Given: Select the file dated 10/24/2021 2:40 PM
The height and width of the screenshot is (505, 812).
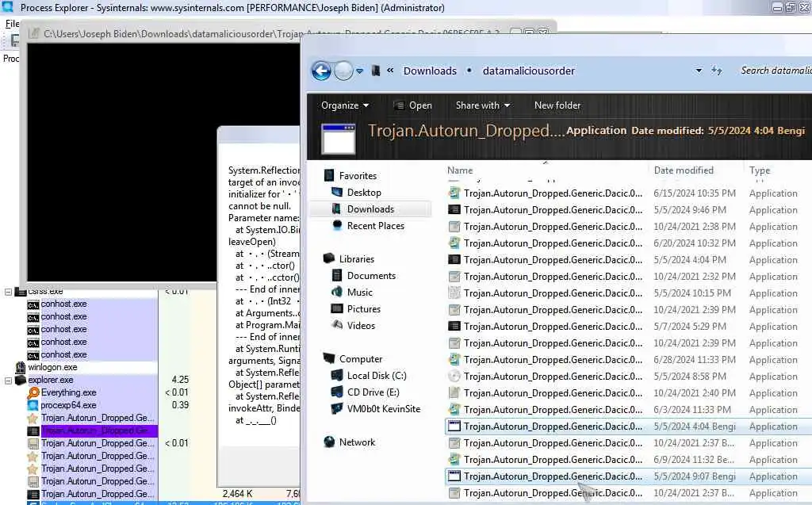Looking at the screenshot, I should 628,393.
